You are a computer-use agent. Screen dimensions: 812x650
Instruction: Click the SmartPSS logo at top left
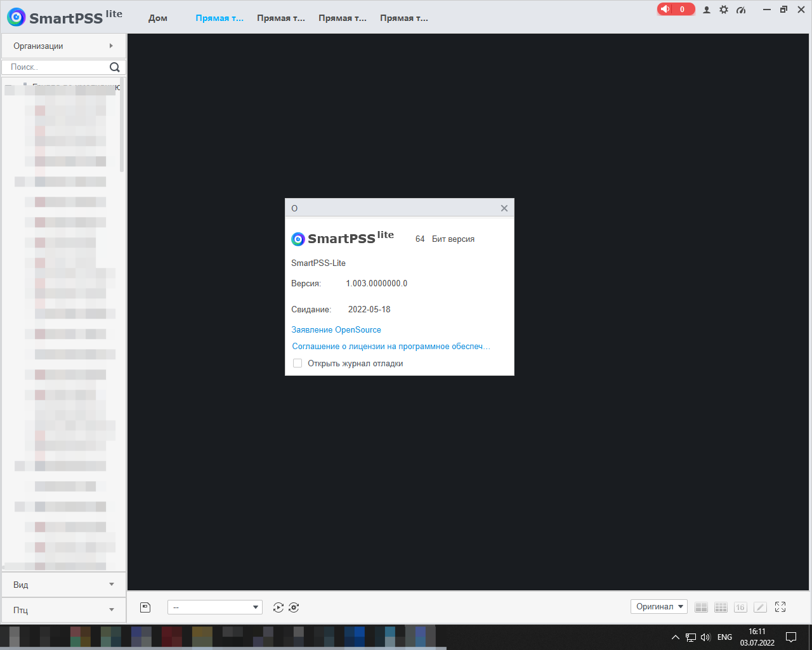click(65, 17)
